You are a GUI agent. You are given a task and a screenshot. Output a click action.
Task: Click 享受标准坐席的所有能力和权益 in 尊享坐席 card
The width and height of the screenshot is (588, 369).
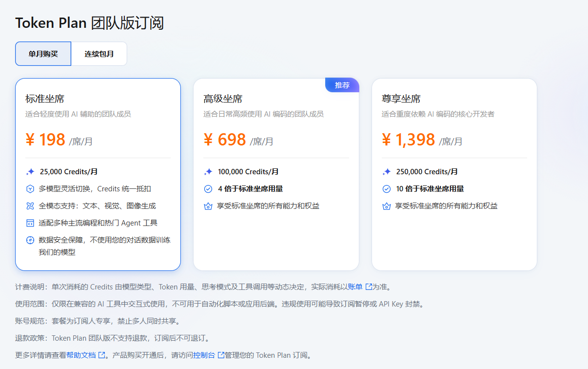(447, 206)
